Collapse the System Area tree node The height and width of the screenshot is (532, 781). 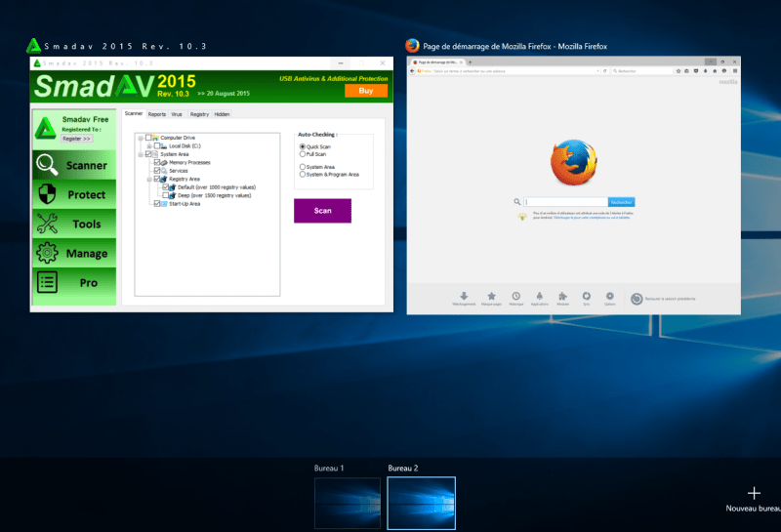click(x=141, y=154)
